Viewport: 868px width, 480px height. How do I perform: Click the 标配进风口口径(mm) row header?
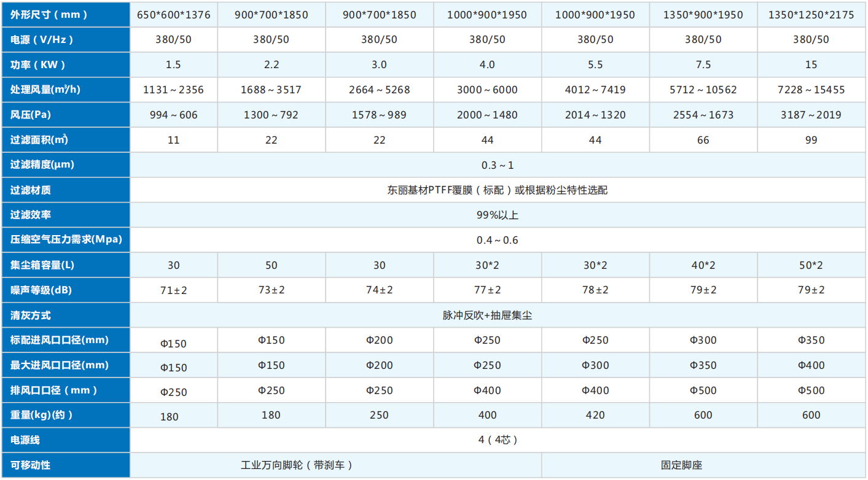pyautogui.click(x=65, y=340)
